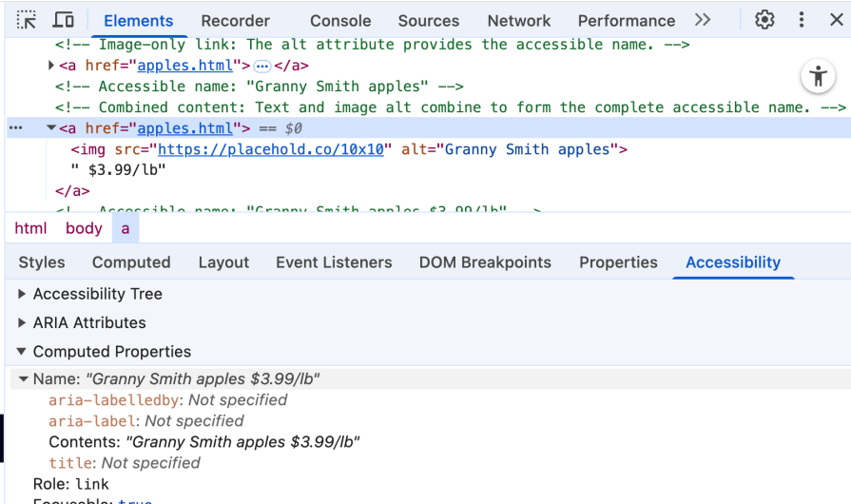Expand the ARIA Attributes section

tap(22, 322)
